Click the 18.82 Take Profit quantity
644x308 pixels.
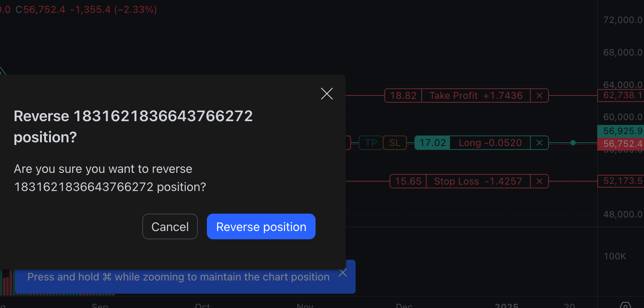403,96
